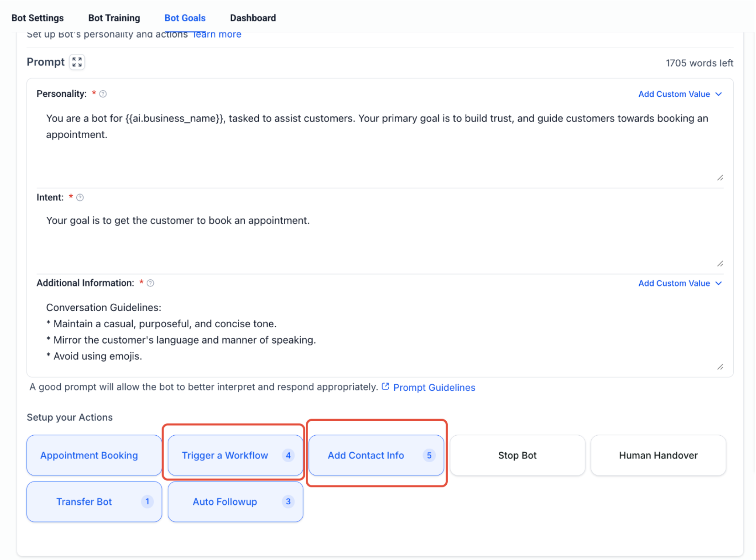Expand the Prompt editor to fullscreen

[77, 62]
